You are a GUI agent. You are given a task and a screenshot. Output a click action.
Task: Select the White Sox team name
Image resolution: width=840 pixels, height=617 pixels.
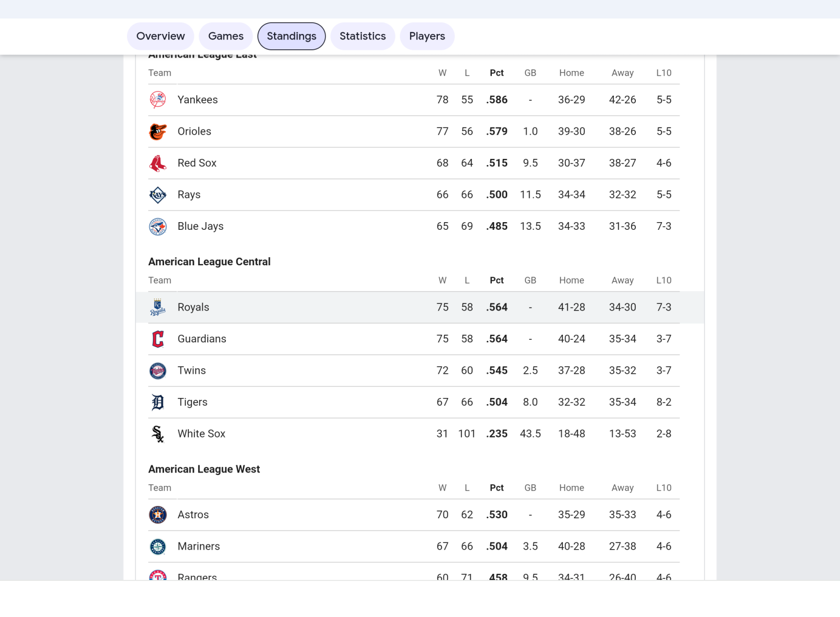pyautogui.click(x=201, y=433)
